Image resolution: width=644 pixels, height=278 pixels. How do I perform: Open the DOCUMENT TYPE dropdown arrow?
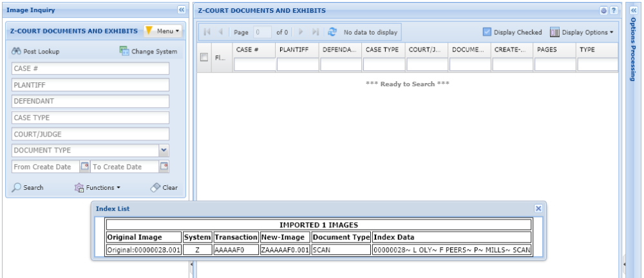pyautogui.click(x=164, y=151)
